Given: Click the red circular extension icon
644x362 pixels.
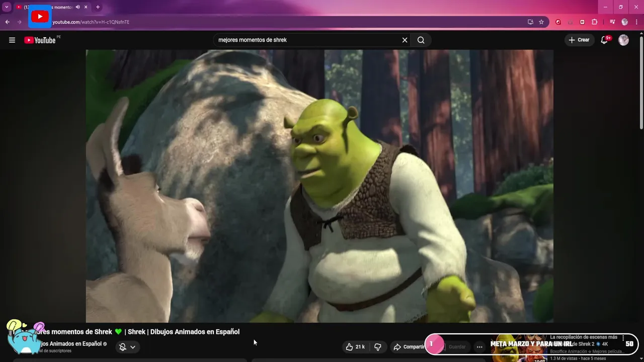Looking at the screenshot, I should pos(558,22).
